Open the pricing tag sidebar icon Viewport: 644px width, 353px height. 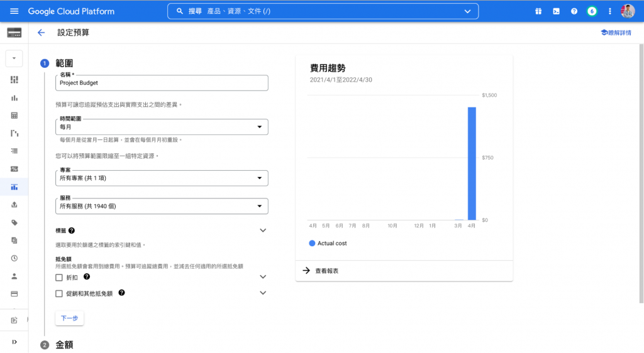(14, 222)
